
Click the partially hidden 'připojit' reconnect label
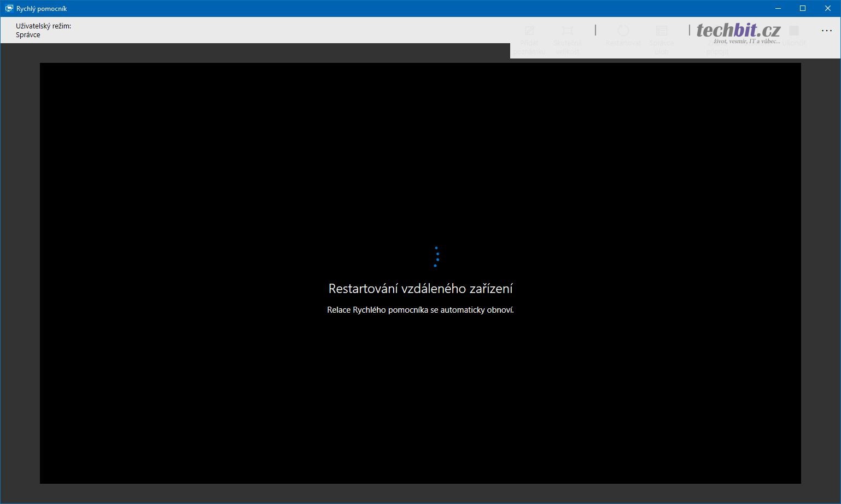pyautogui.click(x=717, y=52)
